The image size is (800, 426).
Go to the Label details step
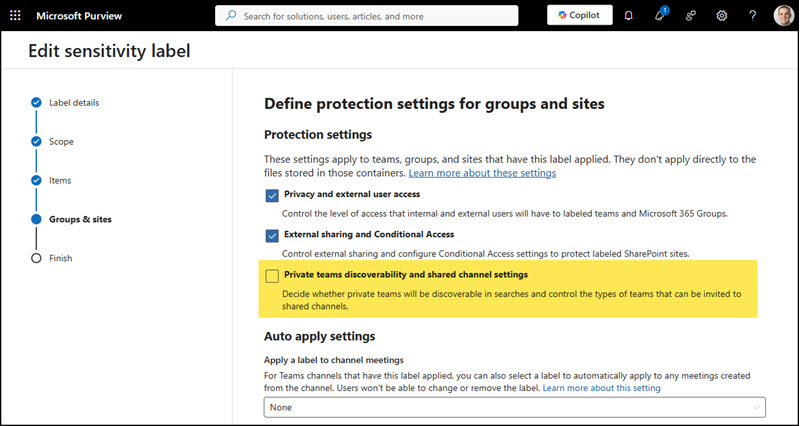tap(74, 103)
